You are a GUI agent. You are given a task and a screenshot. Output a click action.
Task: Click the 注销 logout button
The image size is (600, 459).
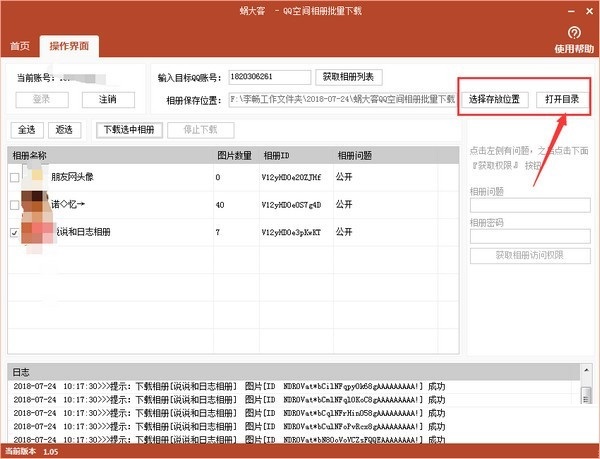pos(108,100)
